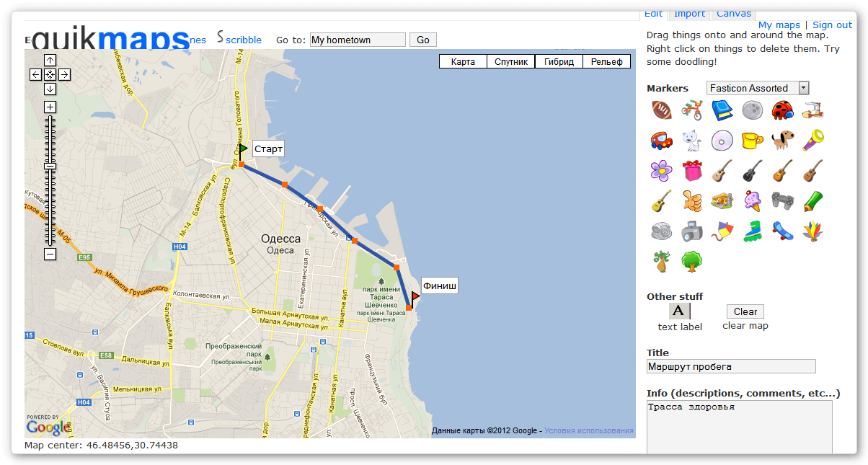Open the Import tab
868x465 pixels.
[x=689, y=14]
